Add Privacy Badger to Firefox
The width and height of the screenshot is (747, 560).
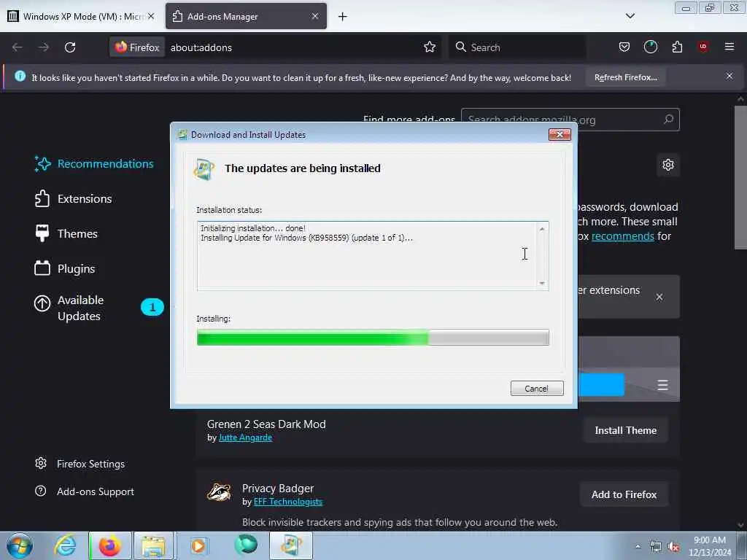point(624,495)
